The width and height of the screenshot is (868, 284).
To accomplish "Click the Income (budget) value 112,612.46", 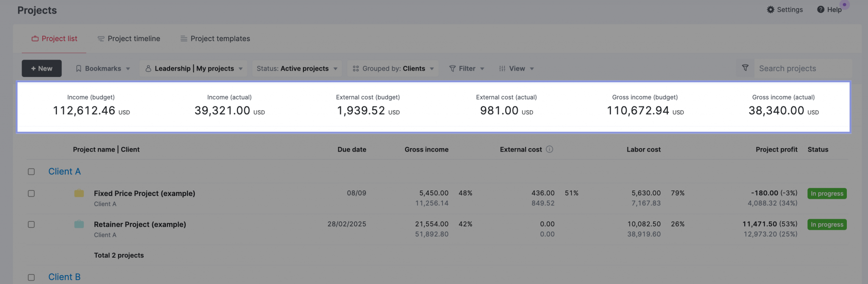I will click(84, 110).
